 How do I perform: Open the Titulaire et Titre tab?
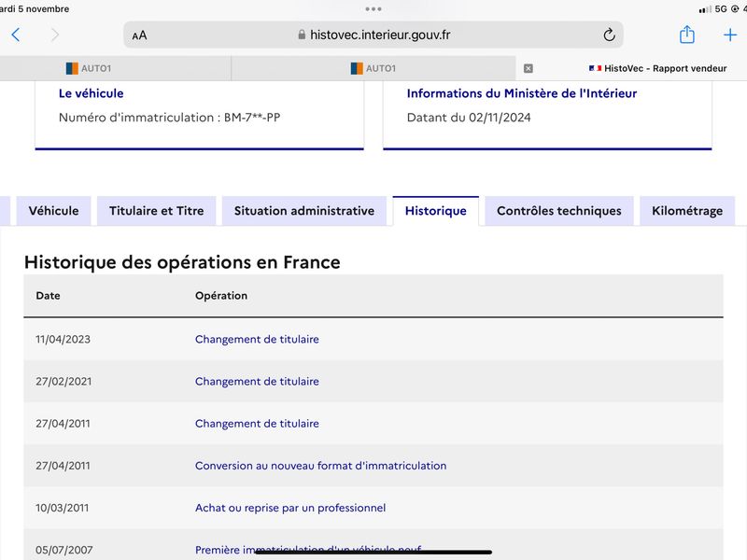156,211
